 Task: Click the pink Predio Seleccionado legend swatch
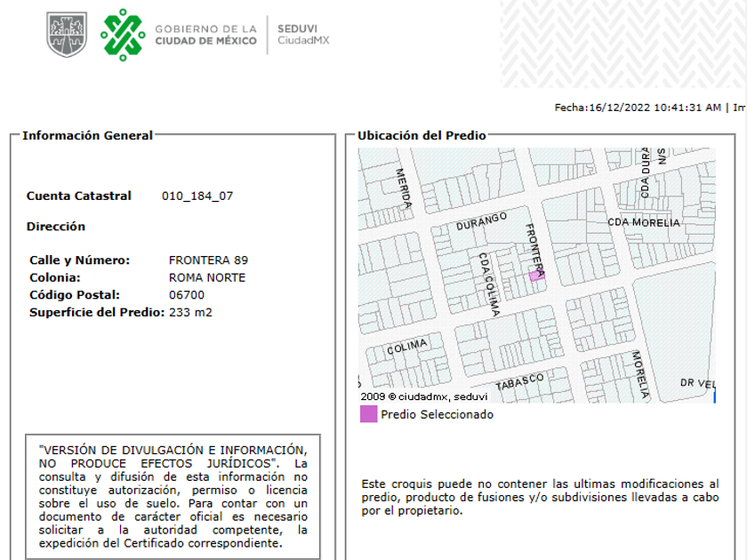pos(369,414)
